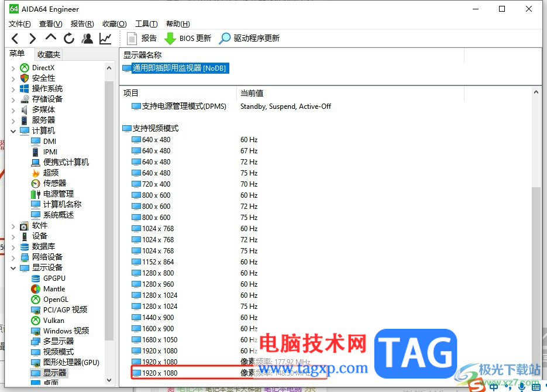547x392 pixels.
Task: Go back with the left arrow icon
Action: click(15, 39)
